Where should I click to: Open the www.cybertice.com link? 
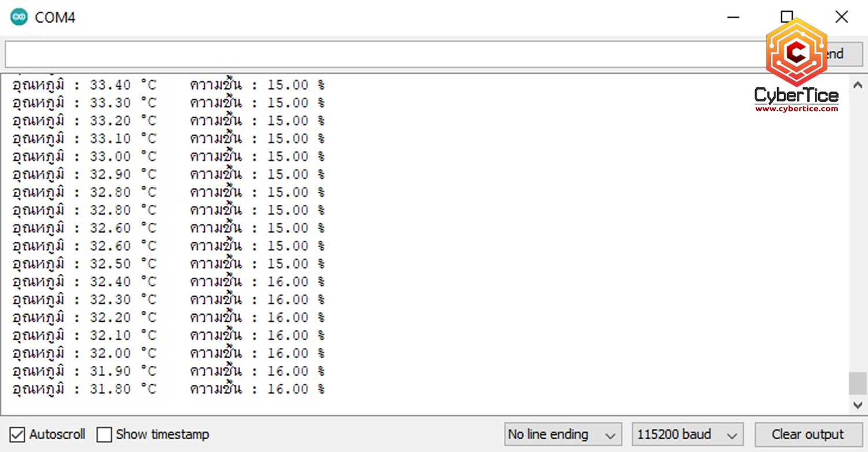coord(796,109)
